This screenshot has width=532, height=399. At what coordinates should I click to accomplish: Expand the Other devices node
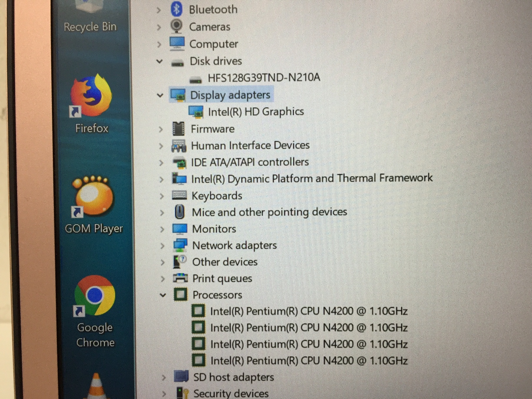coord(162,262)
